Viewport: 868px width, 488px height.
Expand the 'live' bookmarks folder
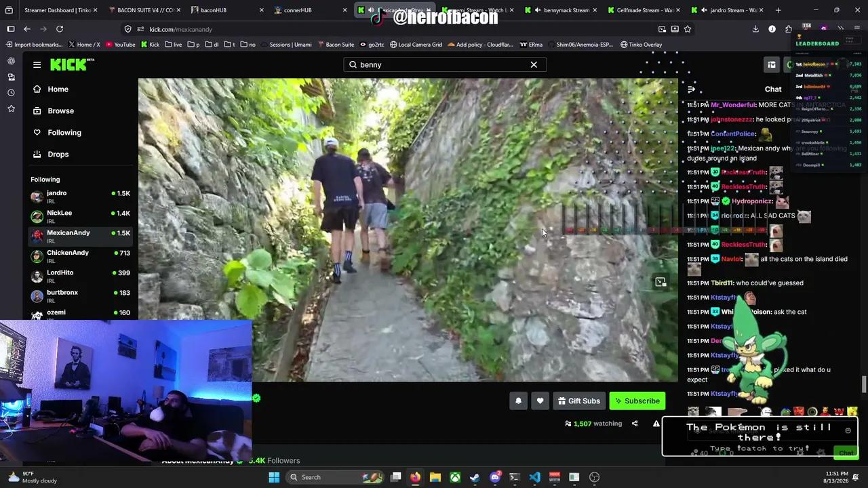173,45
